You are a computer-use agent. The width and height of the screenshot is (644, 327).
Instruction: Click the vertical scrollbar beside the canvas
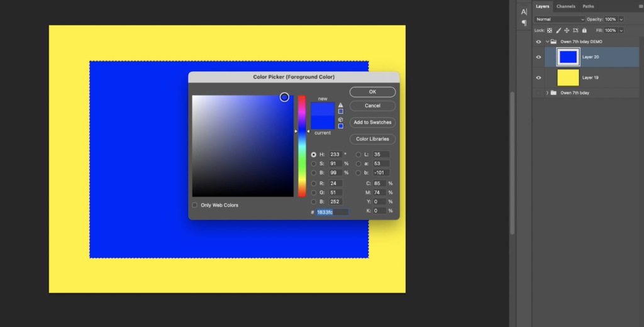512,163
